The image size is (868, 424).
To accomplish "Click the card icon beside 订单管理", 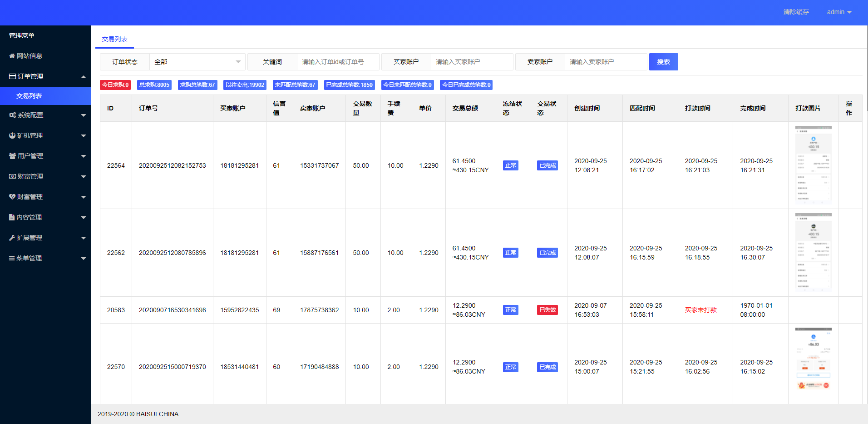I will click(x=12, y=76).
